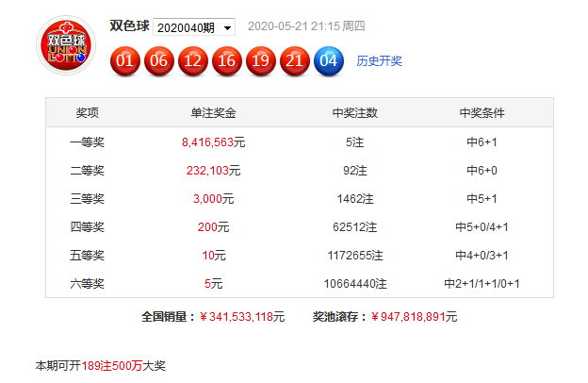Click red ball number 01

tap(125, 60)
